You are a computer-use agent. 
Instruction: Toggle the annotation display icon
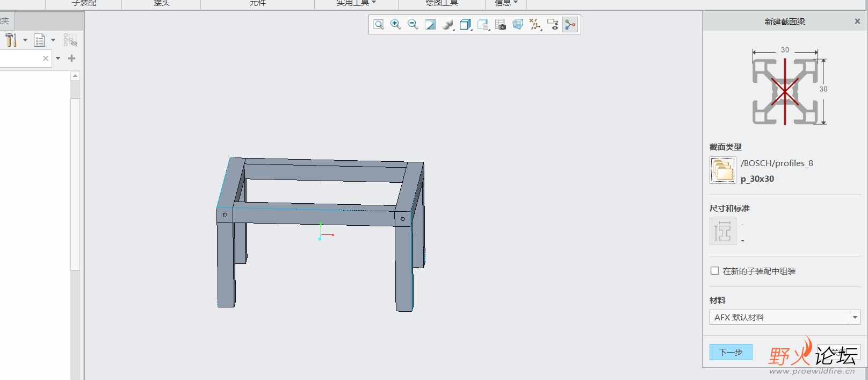click(553, 24)
